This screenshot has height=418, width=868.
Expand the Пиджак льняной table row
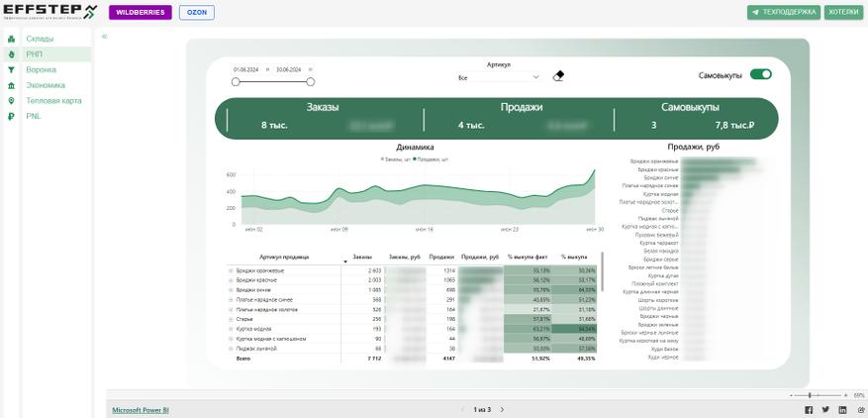pos(231,349)
